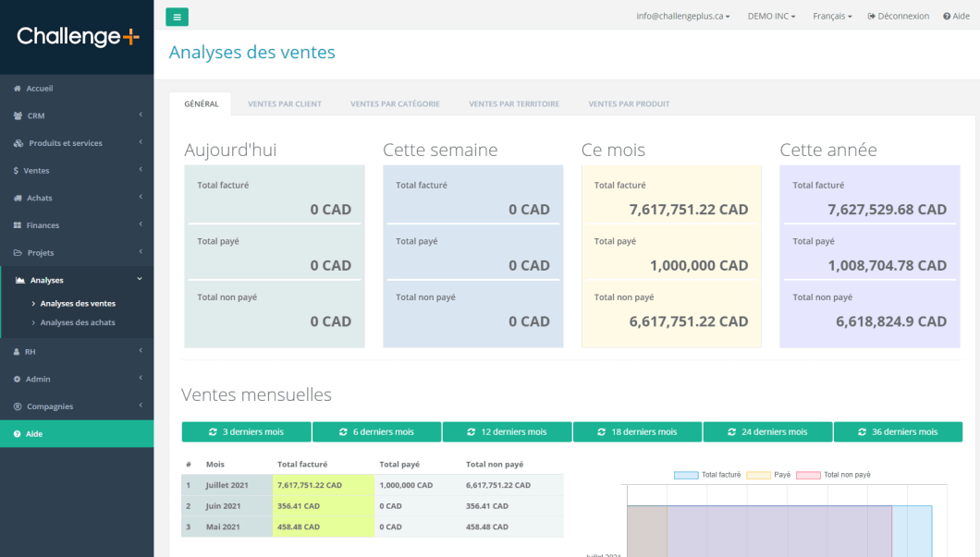Expand the Ventes sidebar menu
The width and height of the screenshot is (980, 557).
tap(77, 171)
